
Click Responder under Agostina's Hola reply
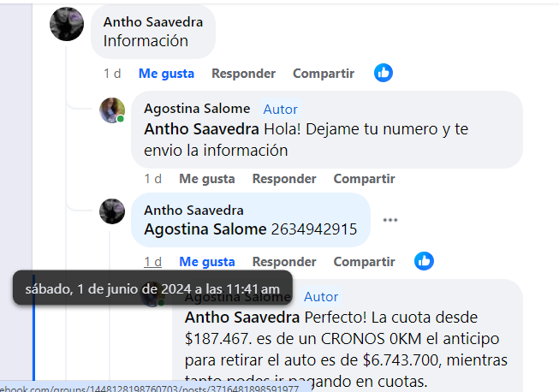(x=284, y=179)
